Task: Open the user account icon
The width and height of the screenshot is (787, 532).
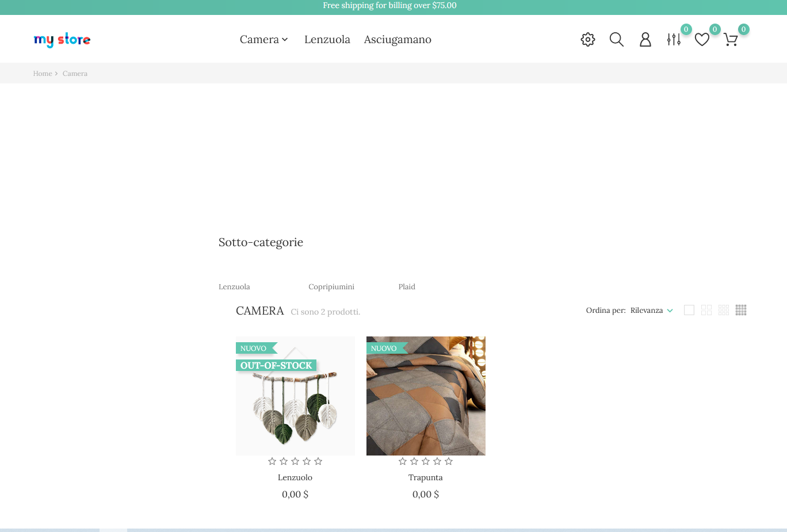Action: coord(645,40)
